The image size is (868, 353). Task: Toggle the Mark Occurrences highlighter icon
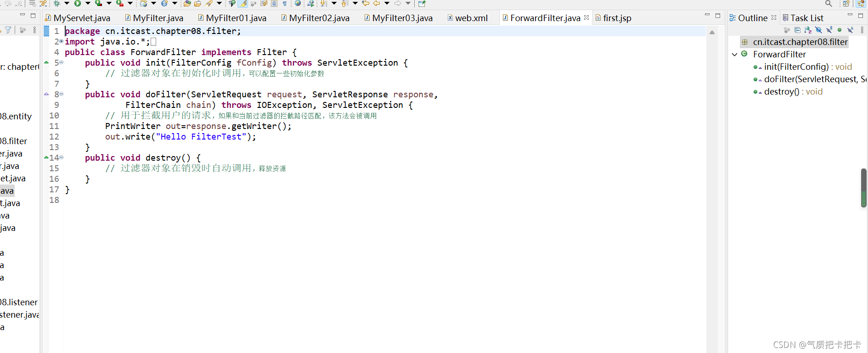coord(242,3)
